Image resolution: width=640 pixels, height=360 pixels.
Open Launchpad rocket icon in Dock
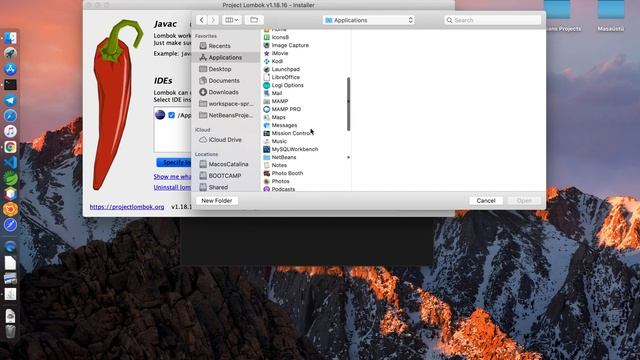10,53
